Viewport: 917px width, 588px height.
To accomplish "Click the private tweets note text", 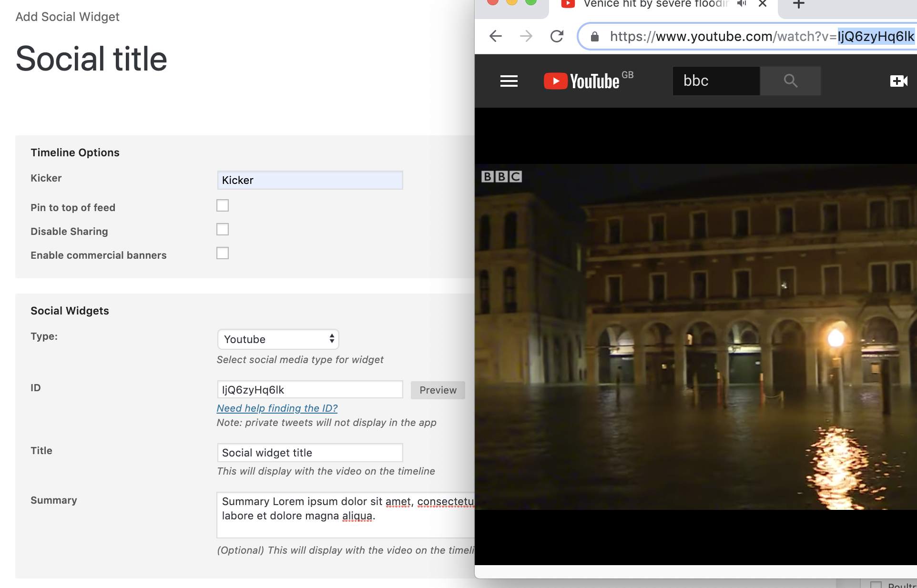I will tap(326, 423).
